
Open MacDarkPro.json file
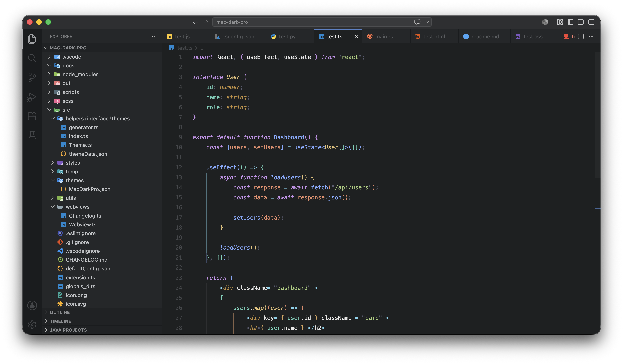tap(102, 189)
